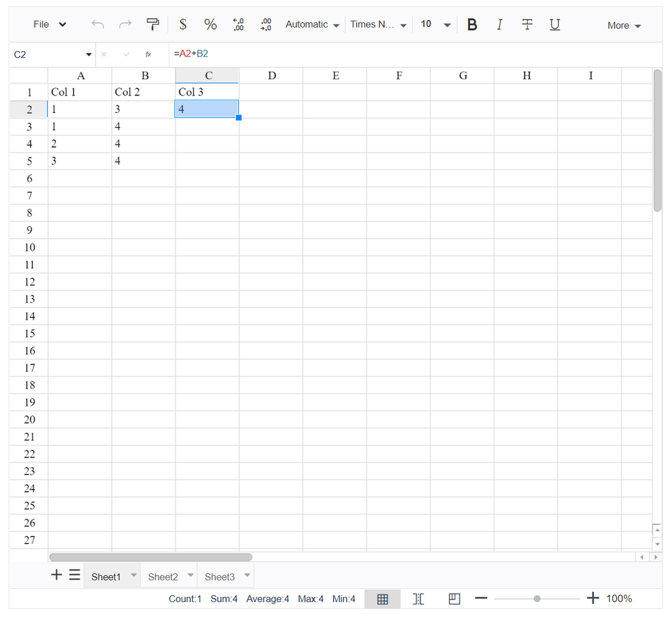The width and height of the screenshot is (672, 617).
Task: Open the C2 name box dropdown
Action: [89, 55]
